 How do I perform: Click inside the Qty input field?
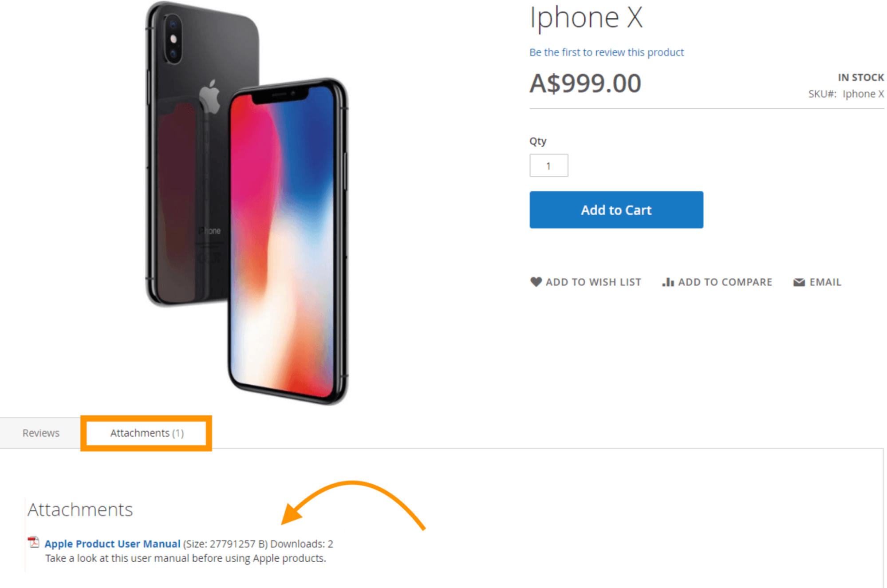click(x=548, y=165)
